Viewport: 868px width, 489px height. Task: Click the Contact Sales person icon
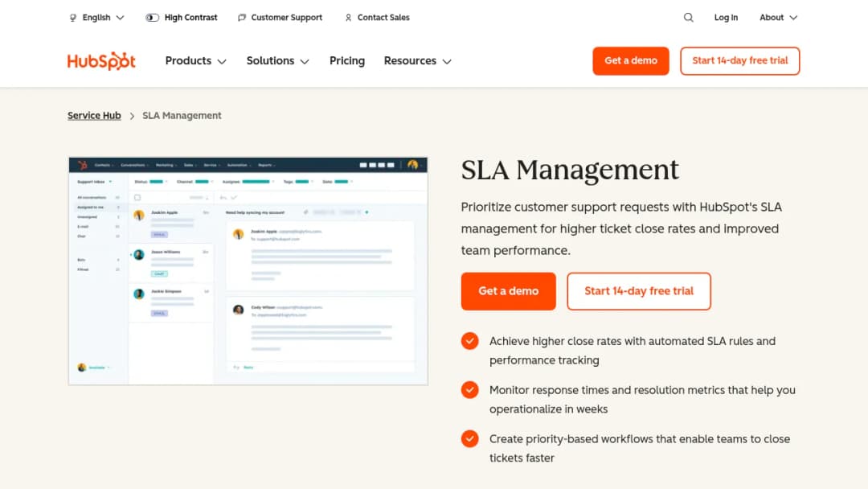348,18
